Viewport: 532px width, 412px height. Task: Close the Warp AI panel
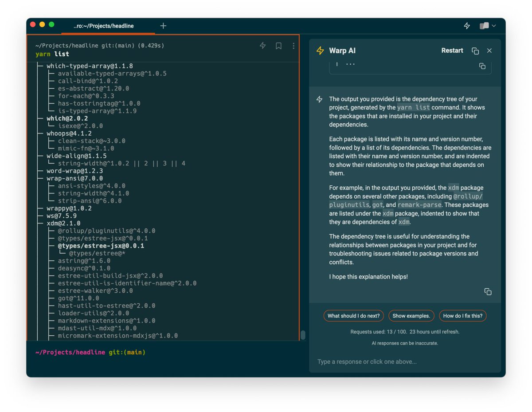[489, 51]
